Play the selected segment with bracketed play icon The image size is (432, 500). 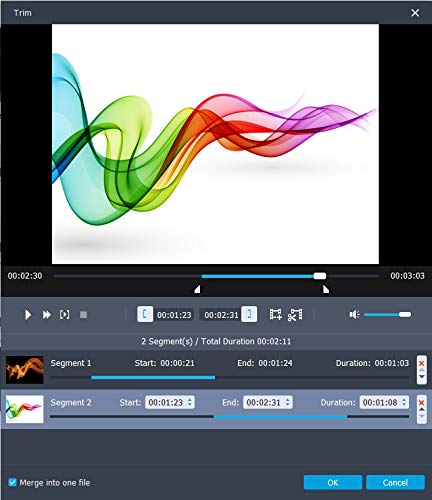click(x=65, y=315)
